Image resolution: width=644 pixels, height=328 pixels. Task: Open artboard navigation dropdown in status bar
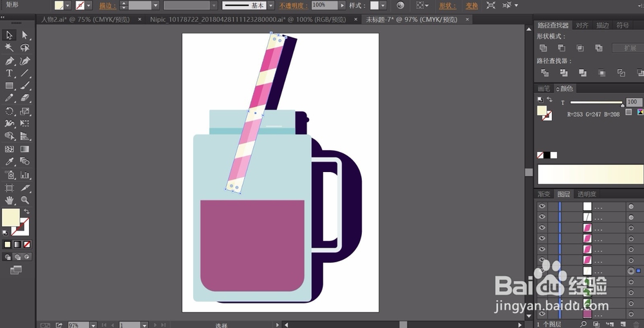click(144, 325)
